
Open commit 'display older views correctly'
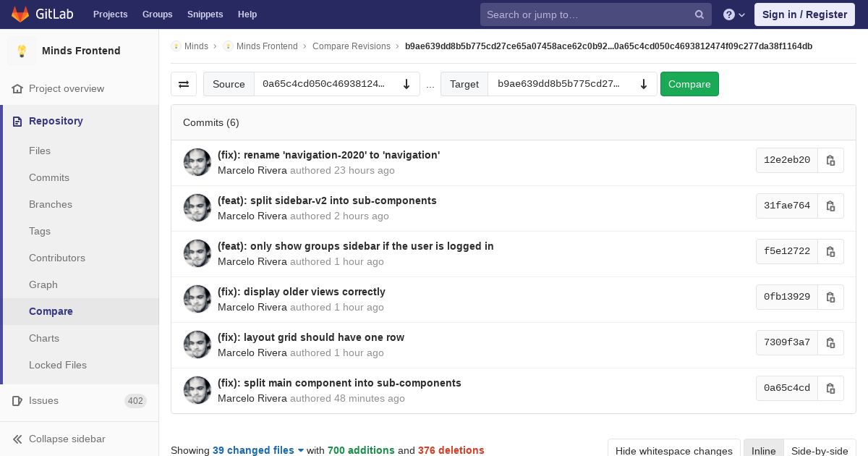point(302,292)
